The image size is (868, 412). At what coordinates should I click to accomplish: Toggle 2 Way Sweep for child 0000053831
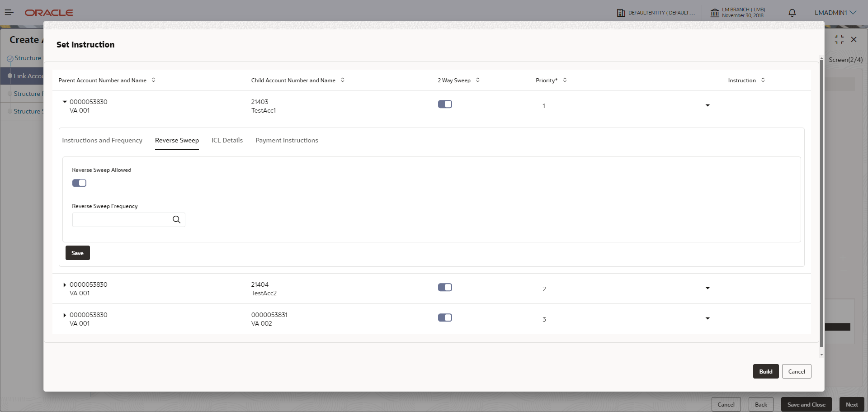(445, 318)
